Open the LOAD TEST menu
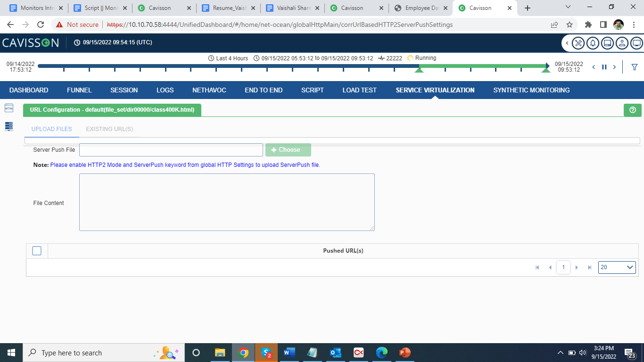The width and height of the screenshot is (644, 362). pyautogui.click(x=360, y=90)
